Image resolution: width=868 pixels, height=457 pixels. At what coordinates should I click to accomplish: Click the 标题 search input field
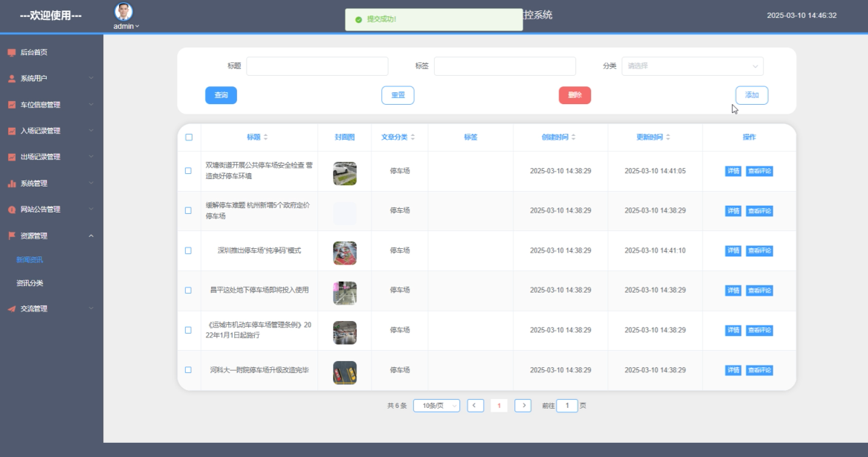coord(317,66)
